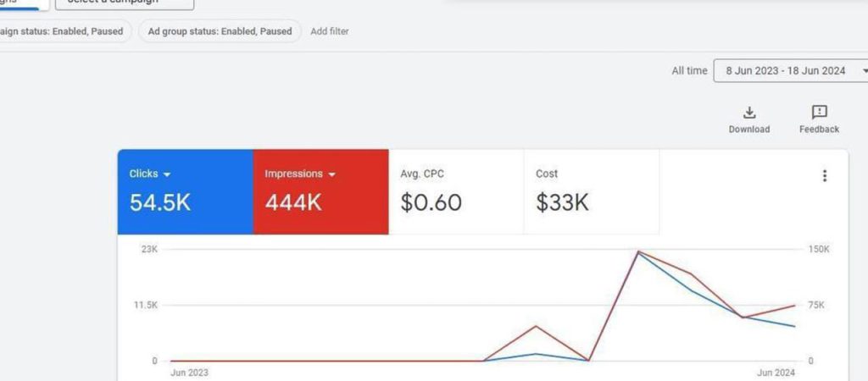Image resolution: width=868 pixels, height=381 pixels.
Task: Select the blue Clicks metric card
Action: coord(185,191)
